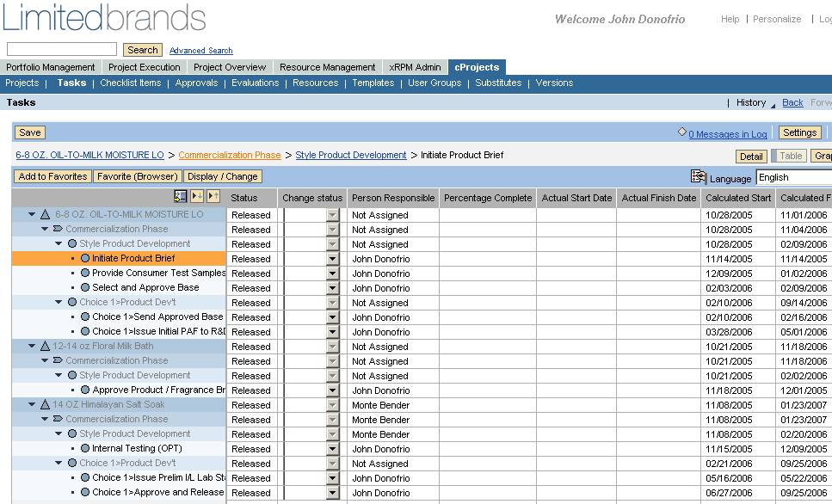Screen dimensions: 832x504
Task: Click the phase icon under 14 OZ Himalayan Salt Soak
Action: coord(58,419)
